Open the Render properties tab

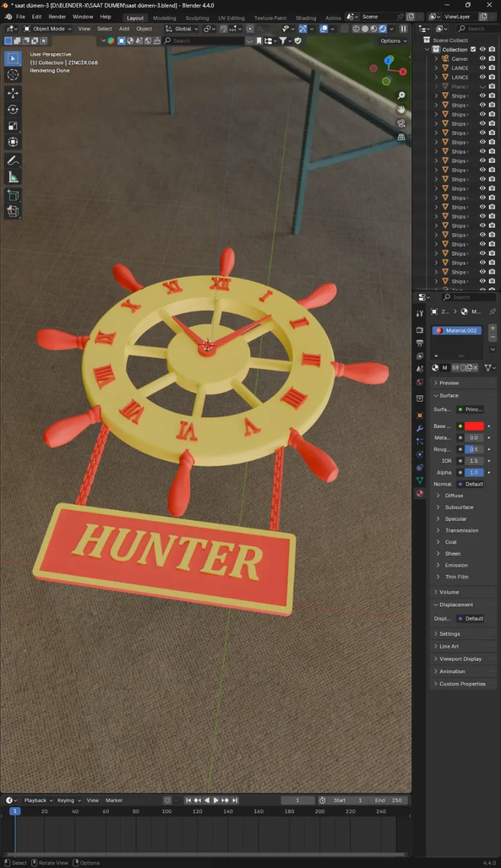point(420,330)
